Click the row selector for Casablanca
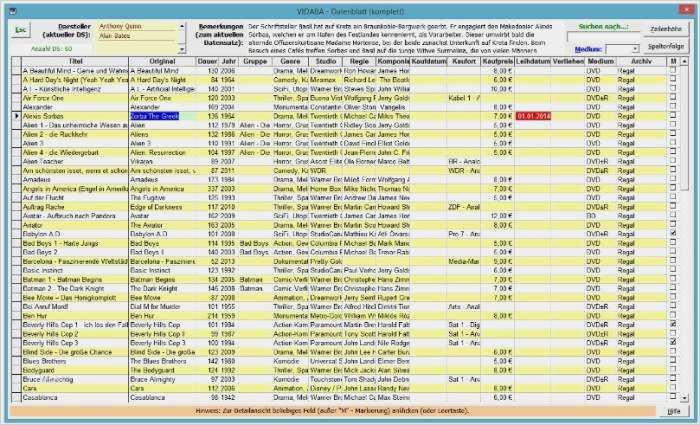 click(x=17, y=397)
